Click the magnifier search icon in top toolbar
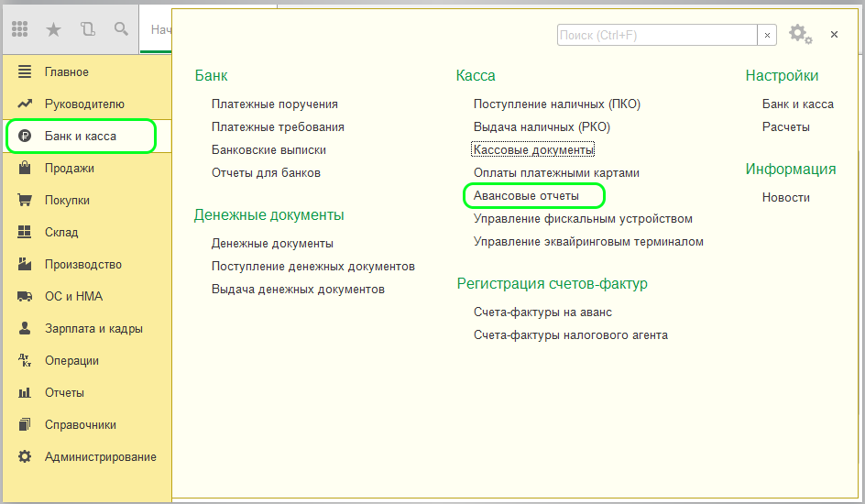 point(121,29)
